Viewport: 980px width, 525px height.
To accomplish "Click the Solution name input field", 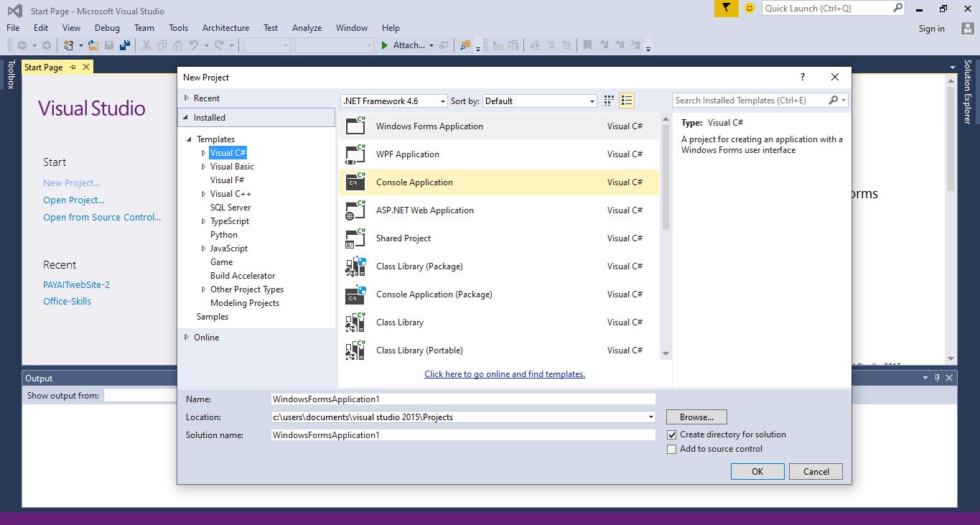I will click(x=463, y=435).
